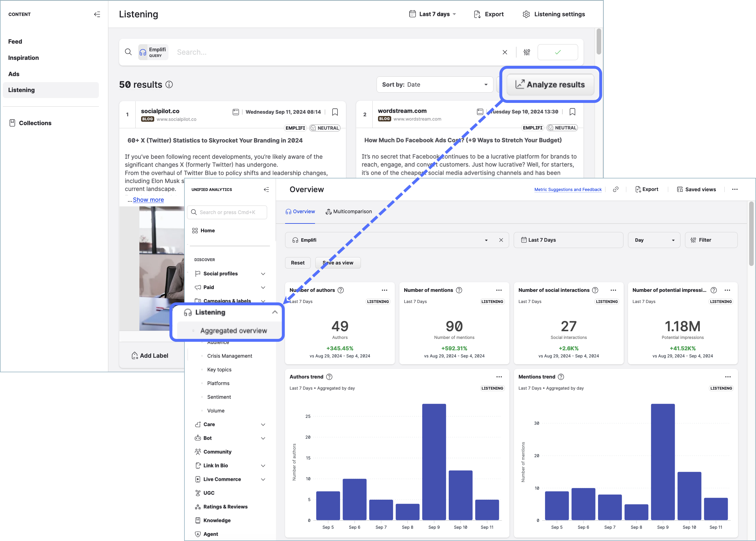Collapse the Content sidebar with arrow icon

97,14
